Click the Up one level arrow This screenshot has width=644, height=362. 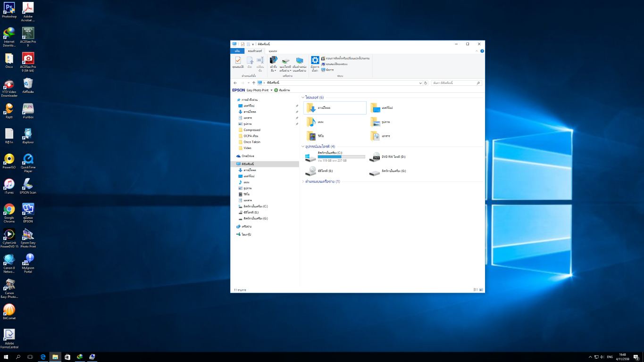(253, 83)
